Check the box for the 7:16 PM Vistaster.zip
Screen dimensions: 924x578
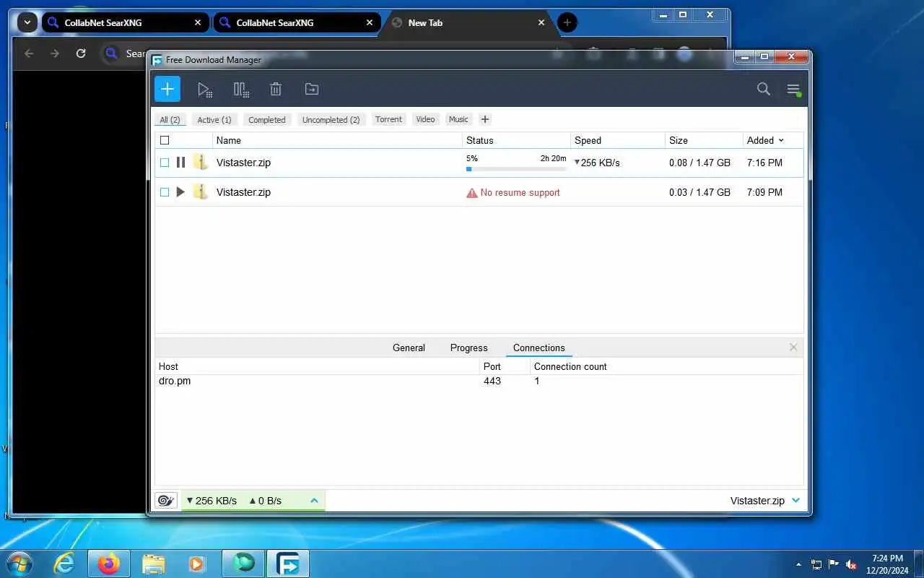coord(165,163)
